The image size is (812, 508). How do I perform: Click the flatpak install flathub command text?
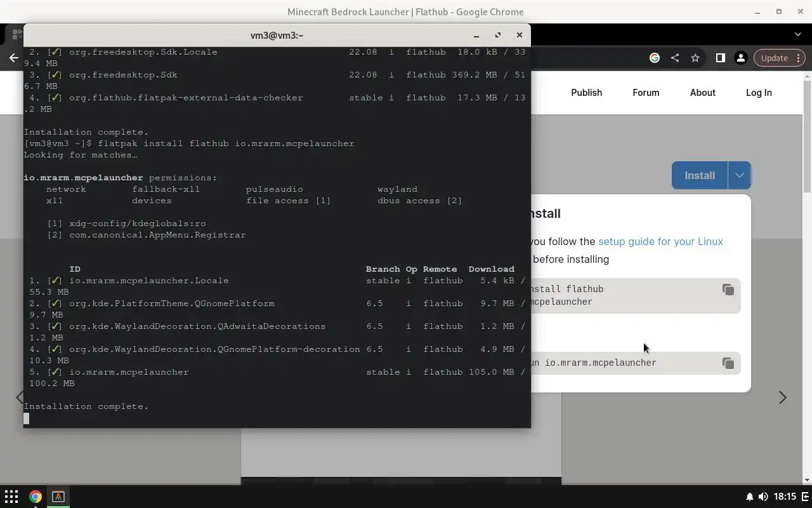coord(226,144)
